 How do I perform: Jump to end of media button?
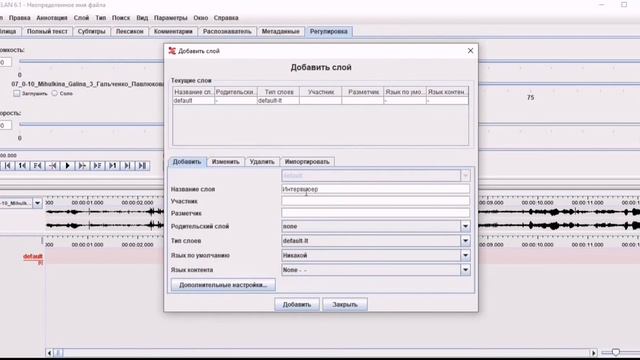(142, 166)
